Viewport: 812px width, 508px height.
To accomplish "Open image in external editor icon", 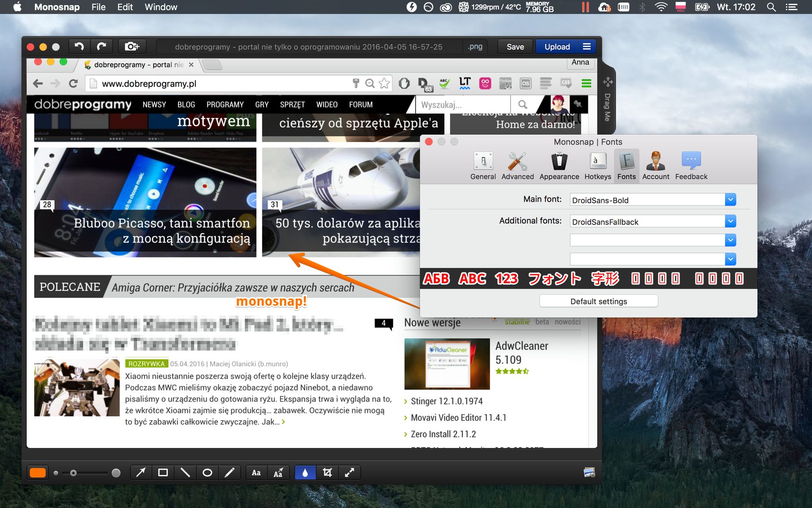I will coord(589,473).
